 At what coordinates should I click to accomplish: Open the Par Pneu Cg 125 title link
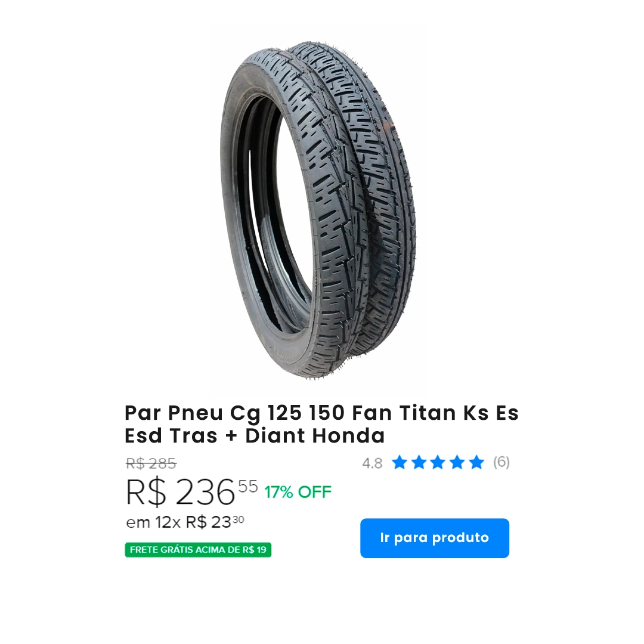[321, 425]
